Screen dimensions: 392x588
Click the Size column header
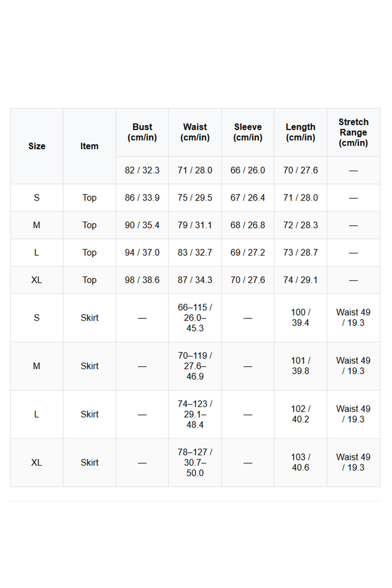pyautogui.click(x=37, y=146)
